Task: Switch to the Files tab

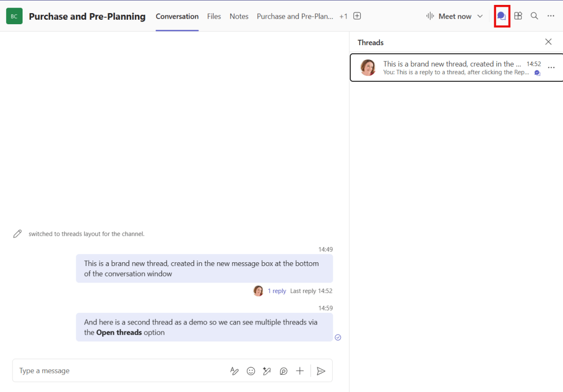Action: [x=214, y=16]
